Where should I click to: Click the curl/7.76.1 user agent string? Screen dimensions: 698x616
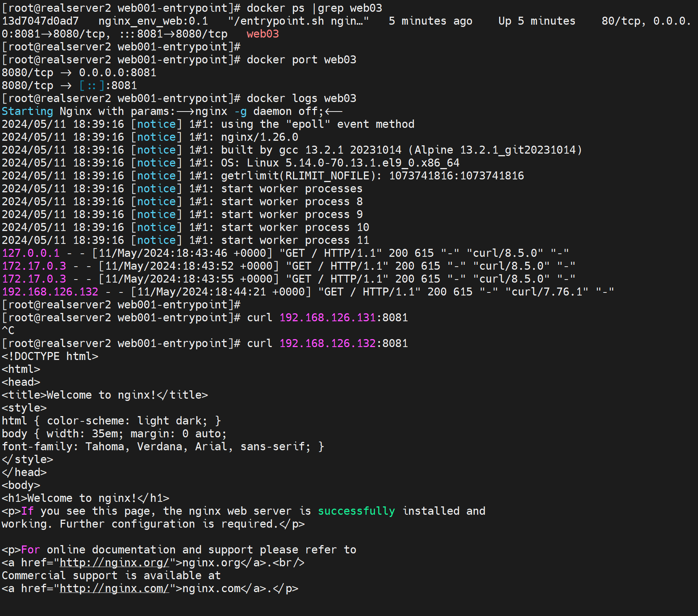[x=547, y=292]
